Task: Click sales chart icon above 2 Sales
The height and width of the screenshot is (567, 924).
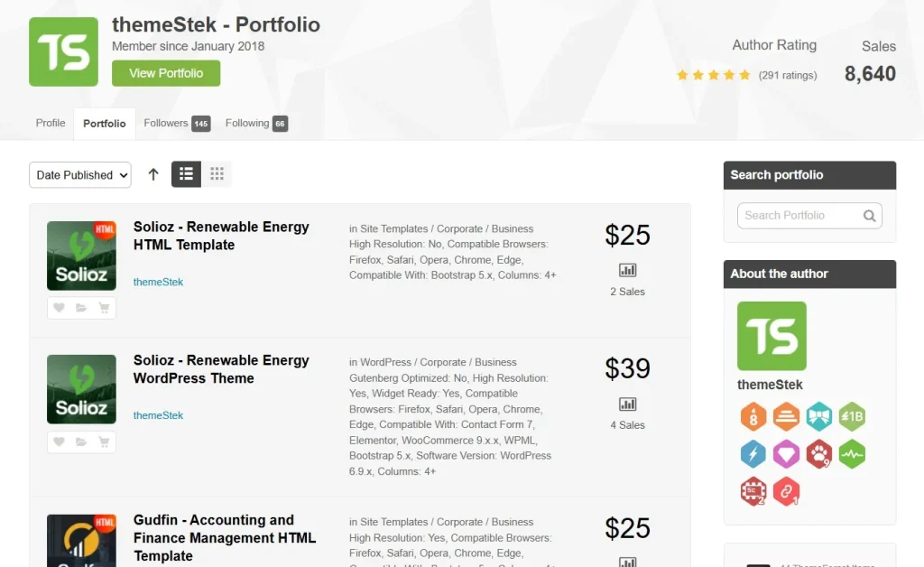Action: (x=627, y=270)
